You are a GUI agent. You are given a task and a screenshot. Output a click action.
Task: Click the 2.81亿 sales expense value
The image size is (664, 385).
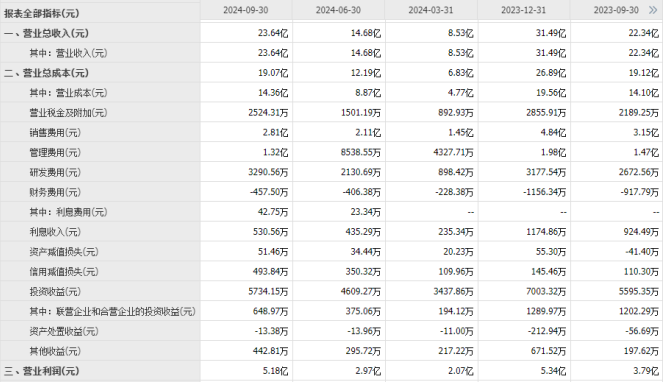(x=275, y=133)
